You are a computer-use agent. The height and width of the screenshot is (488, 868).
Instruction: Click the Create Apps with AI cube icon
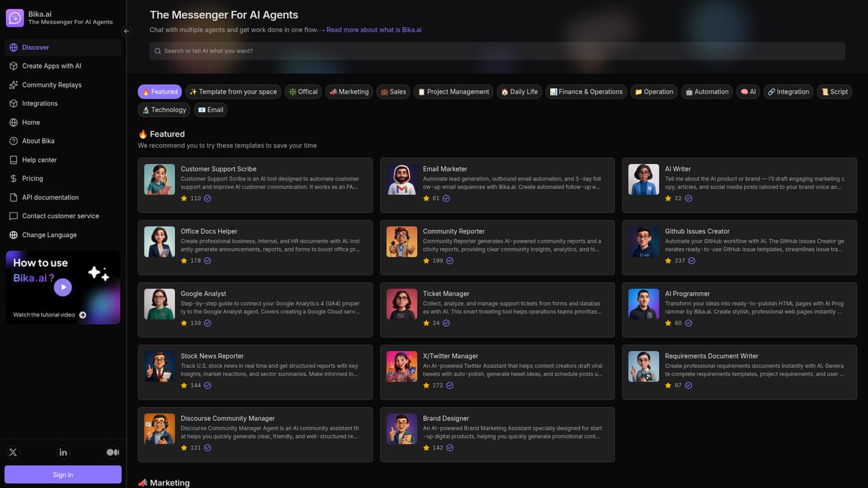(x=14, y=66)
